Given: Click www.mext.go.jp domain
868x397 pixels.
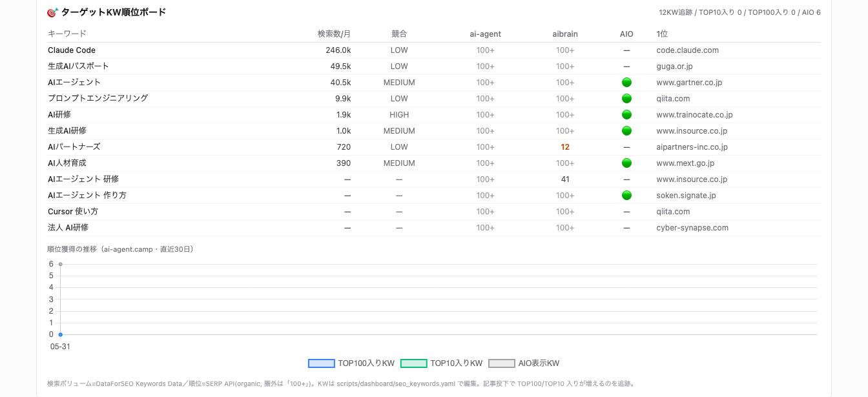Looking at the screenshot, I should tap(685, 163).
